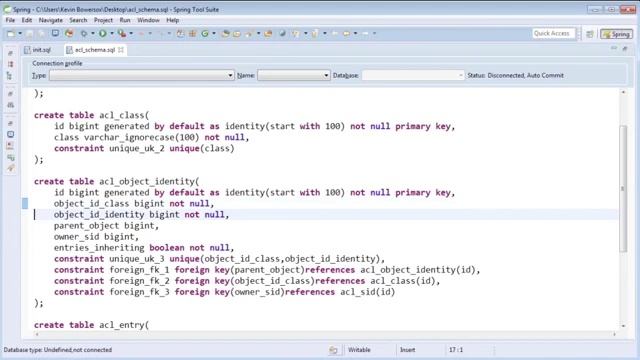The width and height of the screenshot is (640, 360).
Task: Expand the External Tools dropdown arrow
Action: [x=131, y=33]
